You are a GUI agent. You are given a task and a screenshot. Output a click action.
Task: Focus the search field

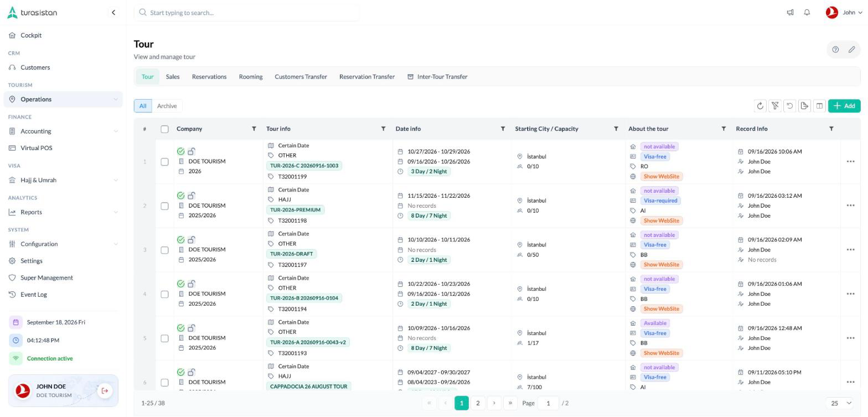click(247, 13)
